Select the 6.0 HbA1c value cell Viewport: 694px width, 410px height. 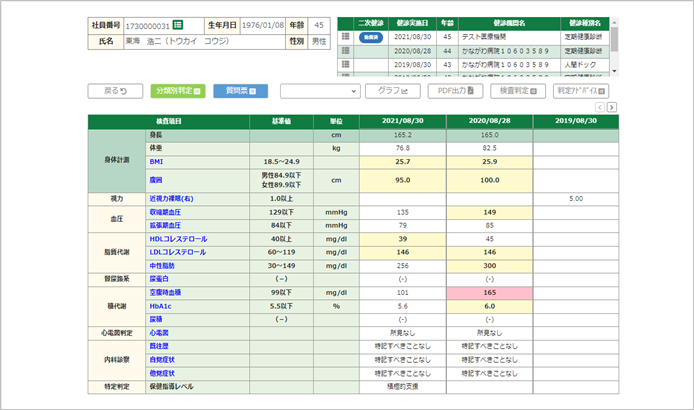pos(490,306)
